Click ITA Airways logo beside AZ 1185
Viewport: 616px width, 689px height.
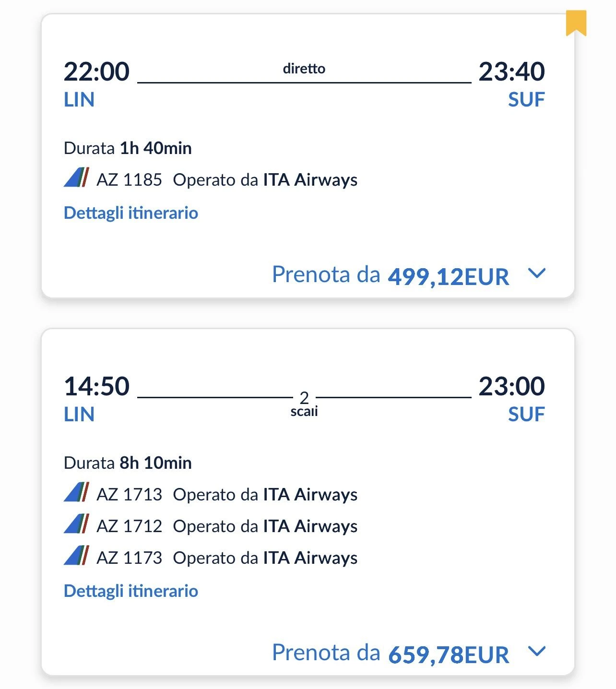[x=76, y=178]
